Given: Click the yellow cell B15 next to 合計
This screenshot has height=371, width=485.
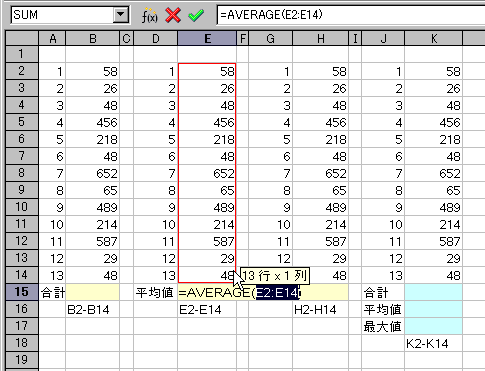Looking at the screenshot, I should (x=93, y=292).
